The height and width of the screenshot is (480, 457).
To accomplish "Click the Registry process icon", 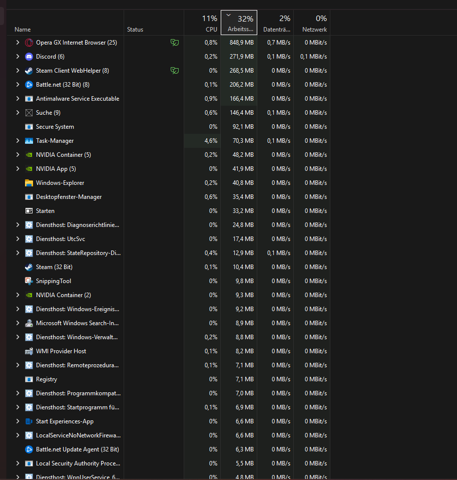I will pyautogui.click(x=29, y=379).
